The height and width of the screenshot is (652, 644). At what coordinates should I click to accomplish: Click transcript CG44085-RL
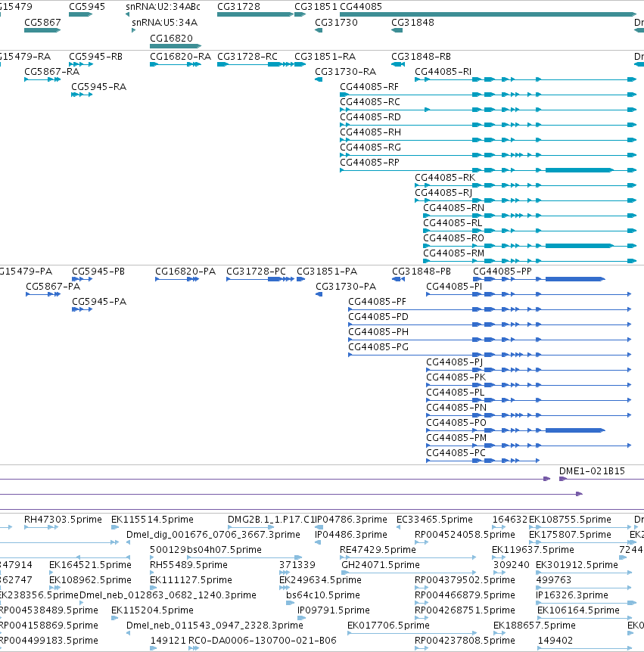click(x=530, y=231)
